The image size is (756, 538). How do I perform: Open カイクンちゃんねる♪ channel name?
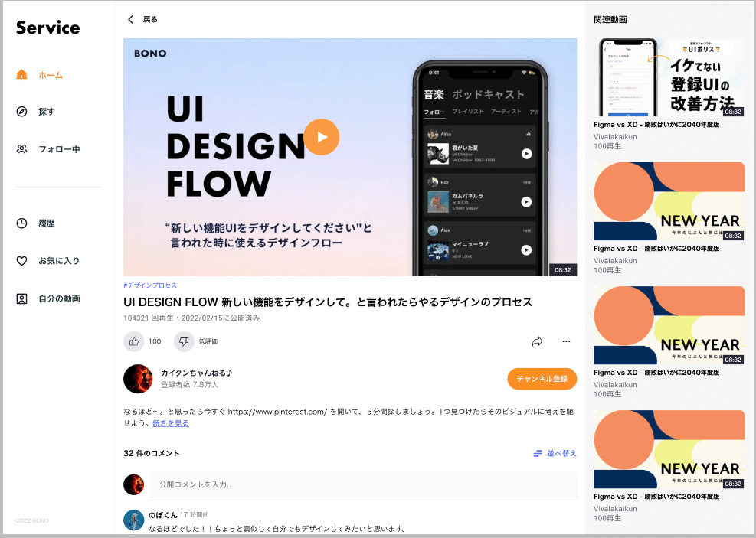197,373
